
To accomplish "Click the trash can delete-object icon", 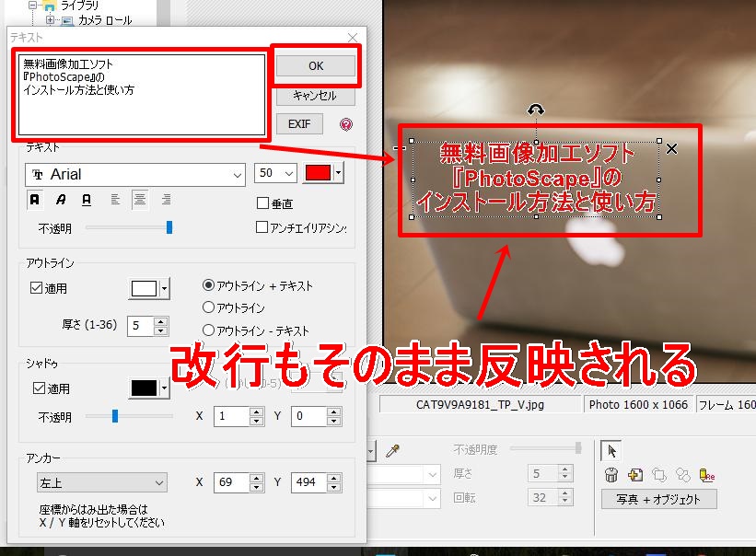I will (611, 475).
